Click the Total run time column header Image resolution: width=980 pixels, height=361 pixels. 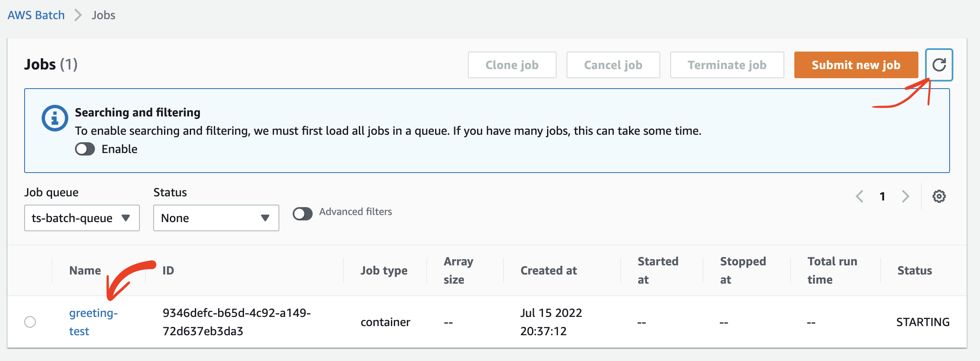click(832, 270)
